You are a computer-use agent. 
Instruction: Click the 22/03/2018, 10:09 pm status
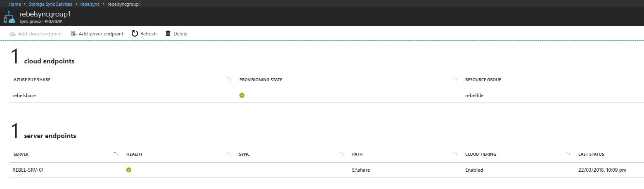tap(602, 170)
